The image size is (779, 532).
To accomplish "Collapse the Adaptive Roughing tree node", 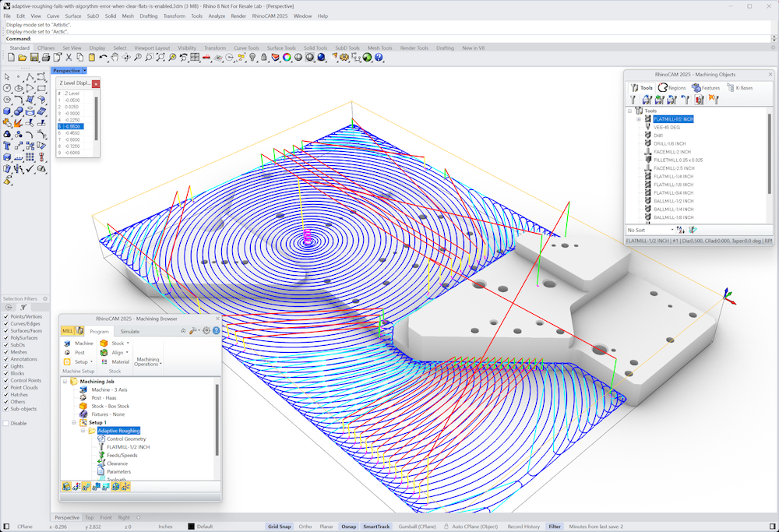I will [x=82, y=430].
